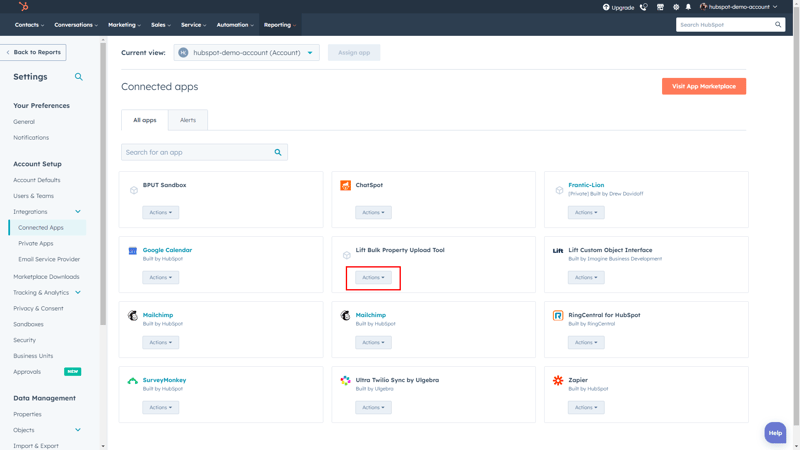Click the Settings sidebar search icon
This screenshot has width=800, height=450.
79,77
